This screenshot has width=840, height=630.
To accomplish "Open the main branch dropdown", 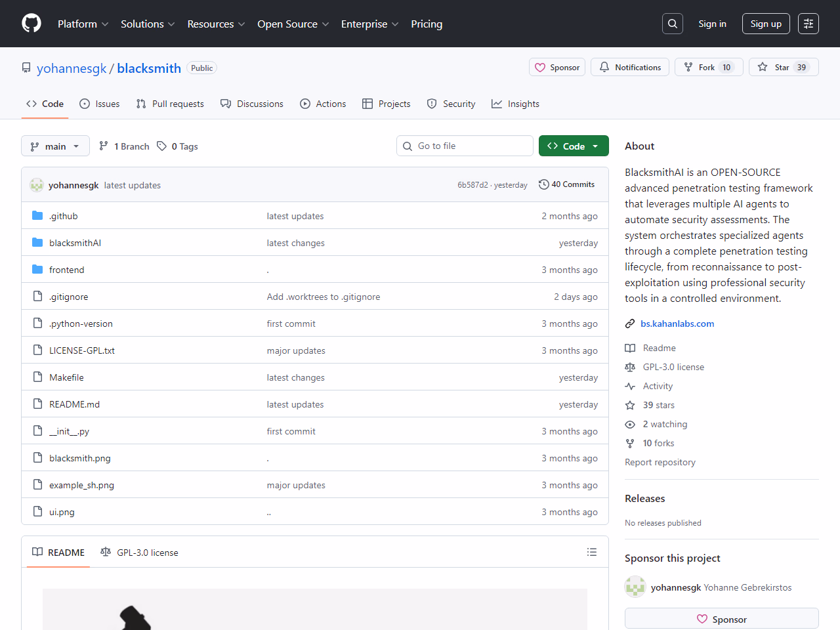I will 55,146.
